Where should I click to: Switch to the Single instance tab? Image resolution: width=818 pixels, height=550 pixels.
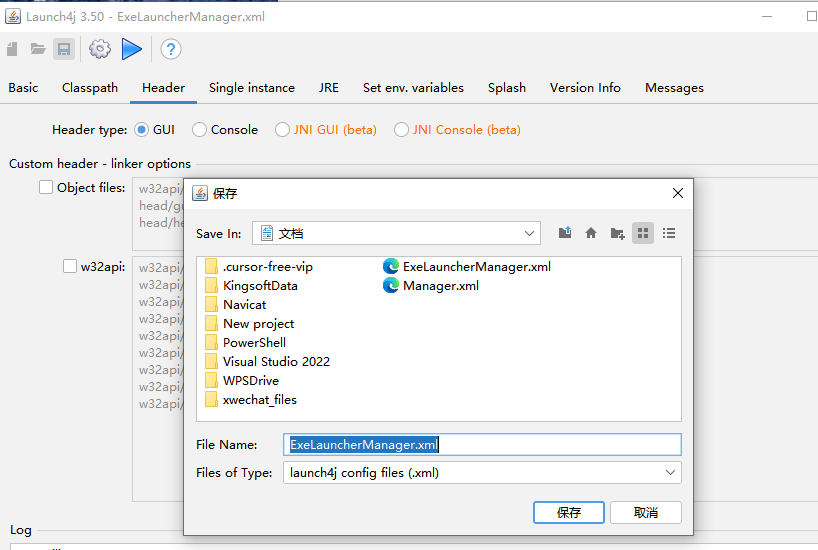[252, 88]
